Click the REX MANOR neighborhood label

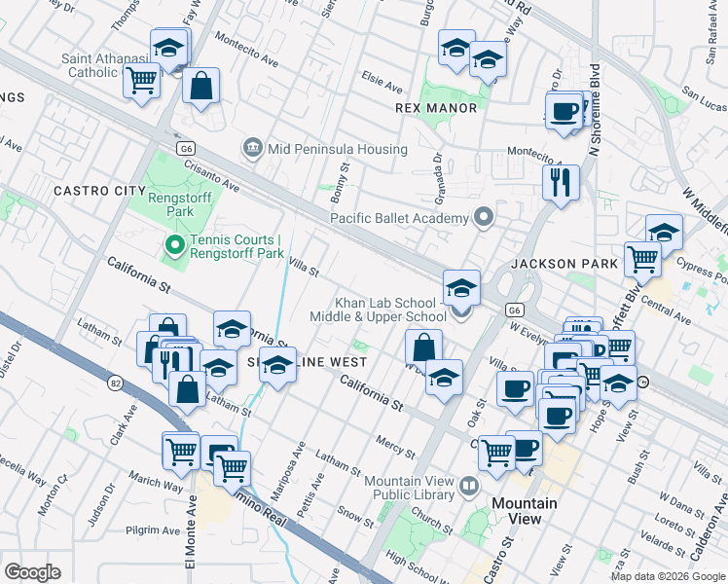click(x=436, y=108)
